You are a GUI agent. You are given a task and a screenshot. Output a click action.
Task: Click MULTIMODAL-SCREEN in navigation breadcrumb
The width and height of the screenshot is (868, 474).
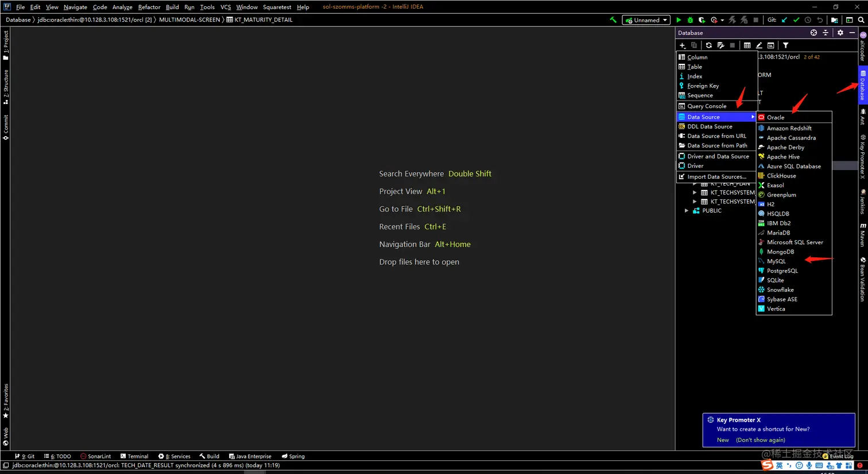point(189,20)
